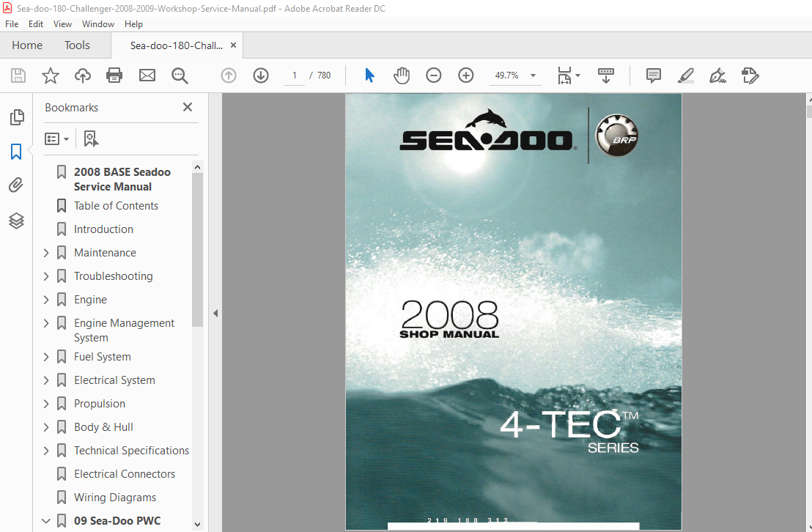Open the File menu

pyautogui.click(x=12, y=24)
